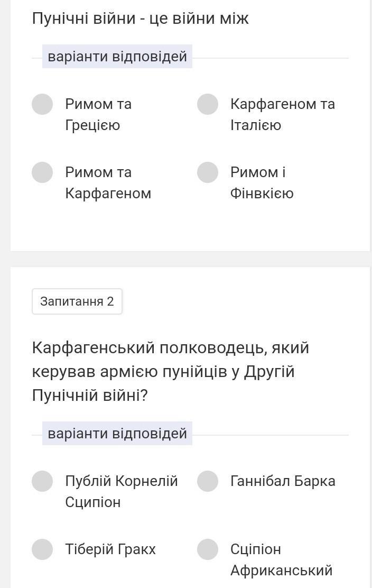Click the 'Ганнібал Барка' answer text

[x=283, y=481]
